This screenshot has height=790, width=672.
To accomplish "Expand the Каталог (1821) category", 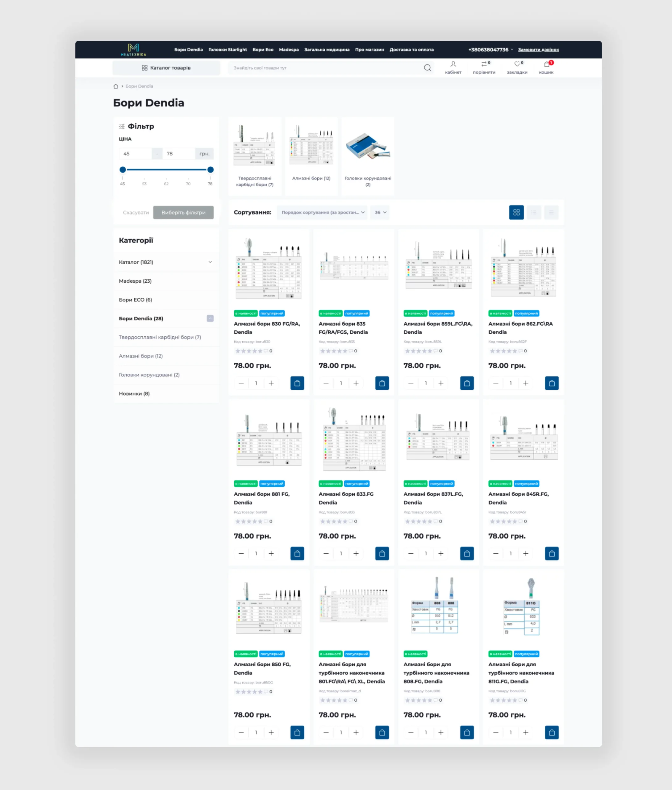I will [x=210, y=262].
